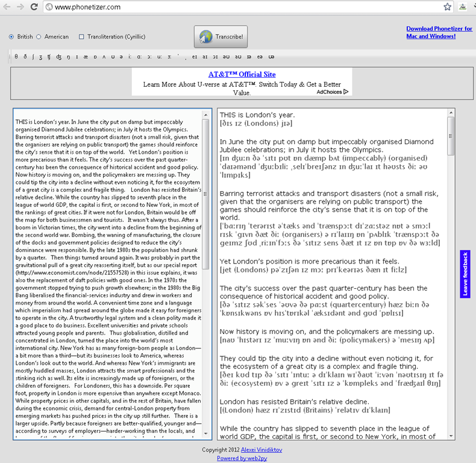This screenshot has width=476, height=463.
Task: Insert the ʌ phonetic symbol
Action: [105, 57]
